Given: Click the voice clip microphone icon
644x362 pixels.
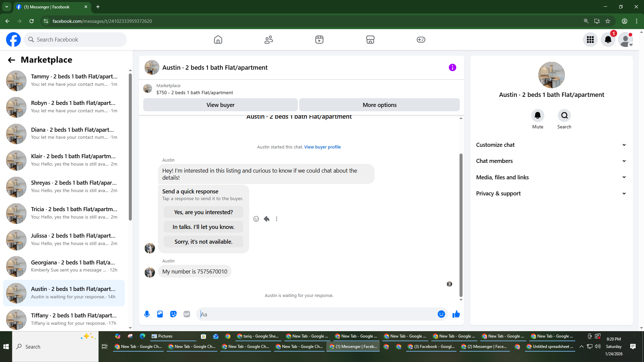Looking at the screenshot, I should pyautogui.click(x=147, y=314).
